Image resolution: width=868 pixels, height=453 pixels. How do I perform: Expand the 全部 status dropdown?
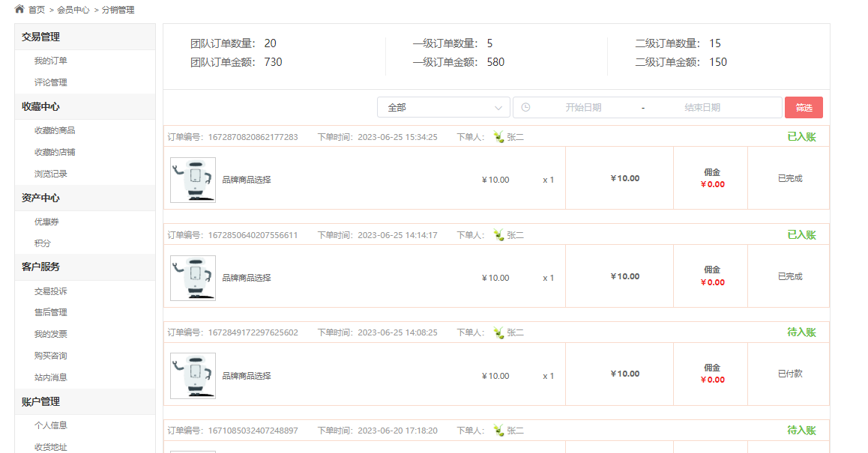[444, 107]
